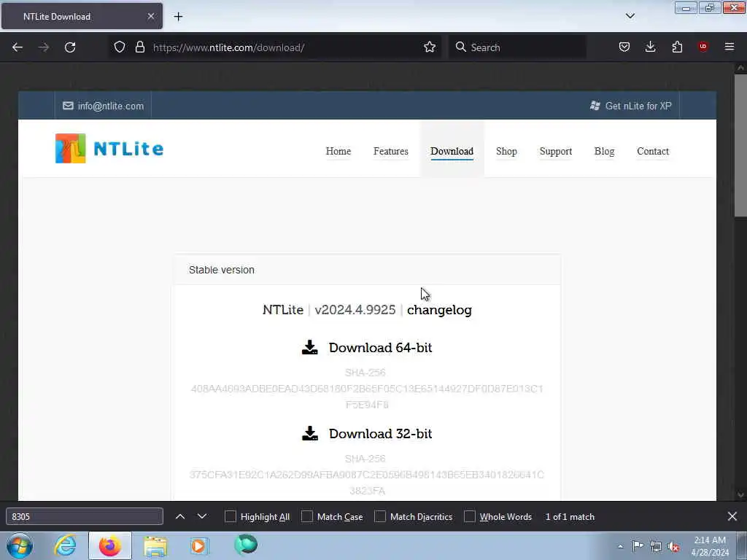
Task: Toggle the Match Case checkbox
Action: click(307, 517)
